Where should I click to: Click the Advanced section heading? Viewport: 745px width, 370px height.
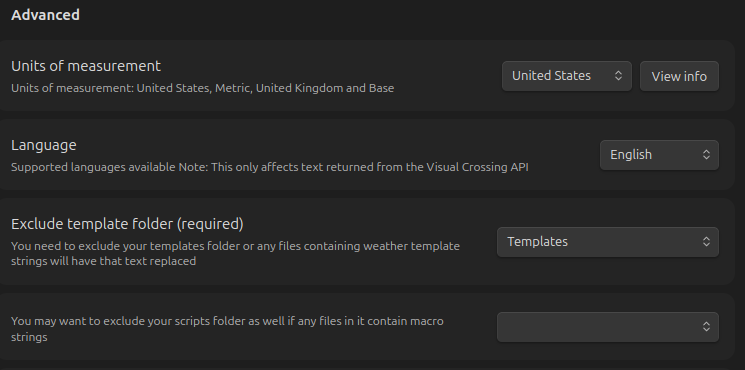click(x=46, y=15)
